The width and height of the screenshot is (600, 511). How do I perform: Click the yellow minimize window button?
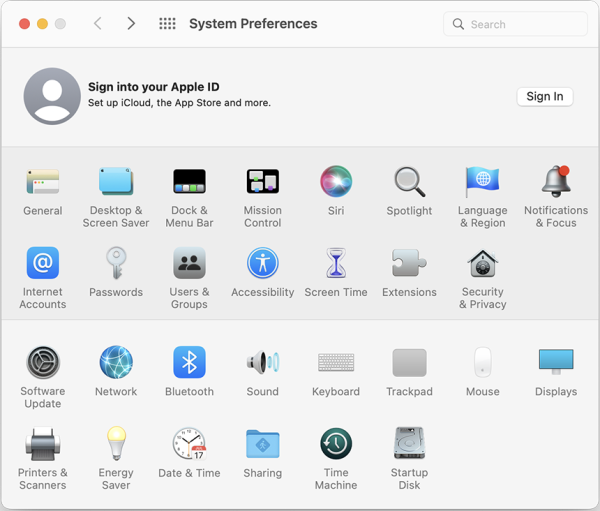pos(42,24)
